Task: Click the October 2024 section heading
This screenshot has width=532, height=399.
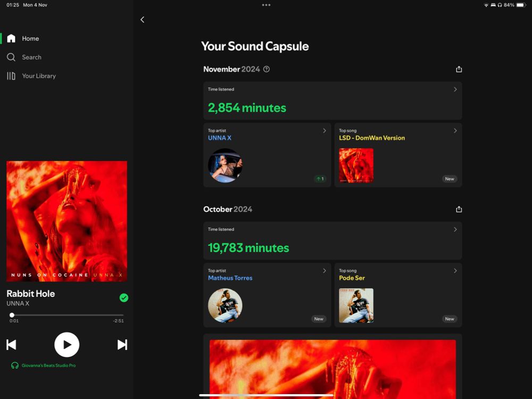Action: click(228, 209)
